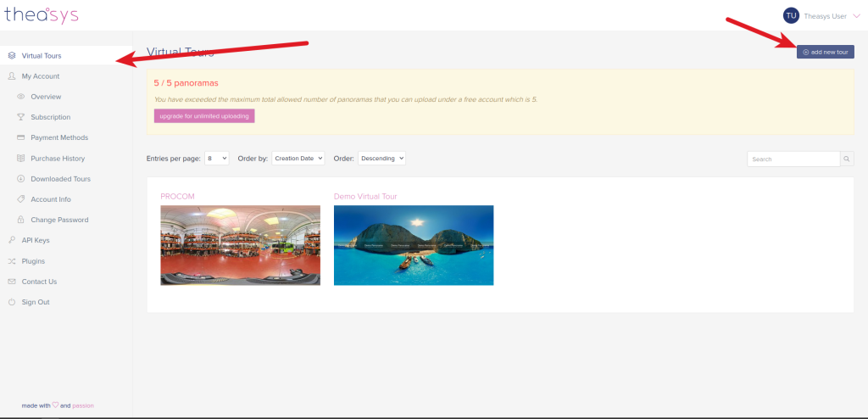Click the add new tour button
The image size is (868, 419).
point(826,52)
